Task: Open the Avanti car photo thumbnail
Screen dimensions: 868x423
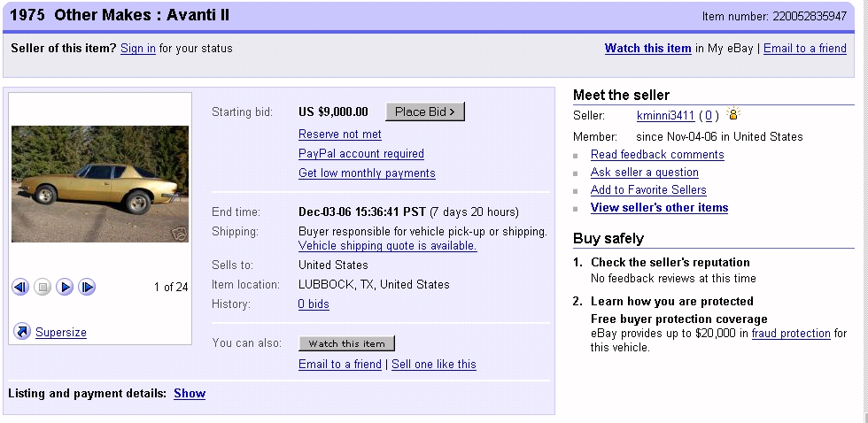Action: coord(100,183)
